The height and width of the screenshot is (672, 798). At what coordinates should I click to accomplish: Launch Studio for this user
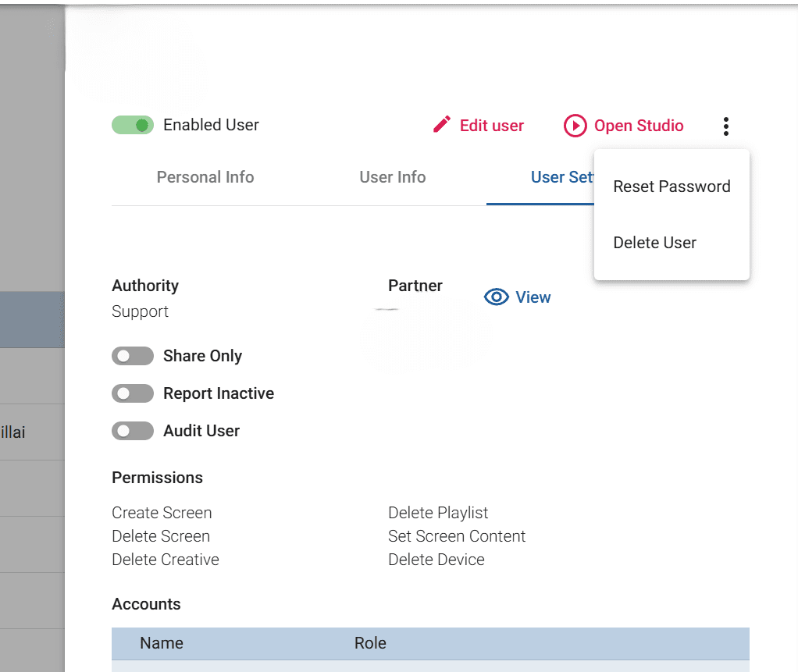point(623,126)
